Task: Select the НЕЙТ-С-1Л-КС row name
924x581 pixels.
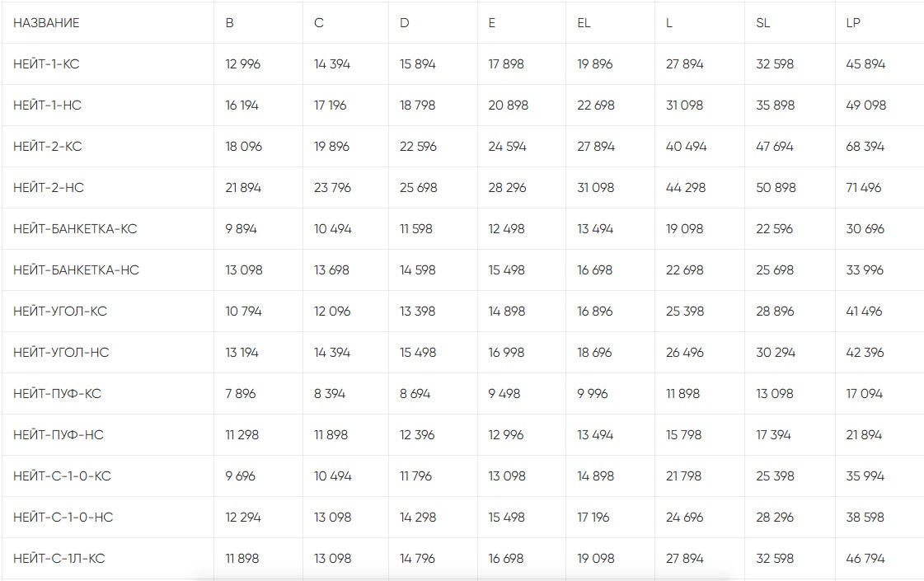Action: 59,559
